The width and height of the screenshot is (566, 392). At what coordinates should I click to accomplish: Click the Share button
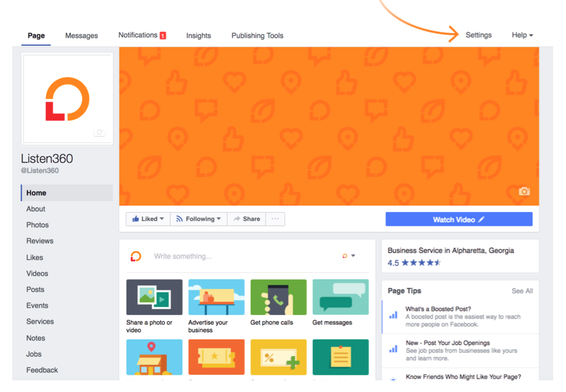(247, 219)
